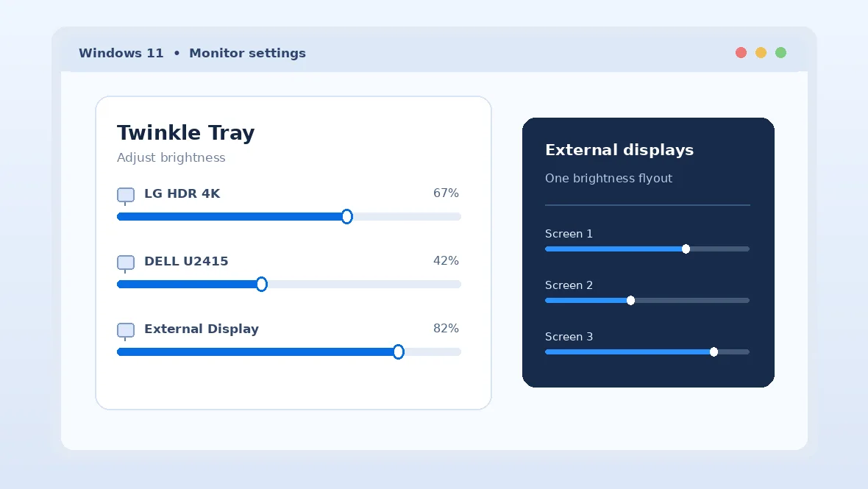The image size is (868, 489).
Task: Click the External displays heading
Action: (619, 150)
